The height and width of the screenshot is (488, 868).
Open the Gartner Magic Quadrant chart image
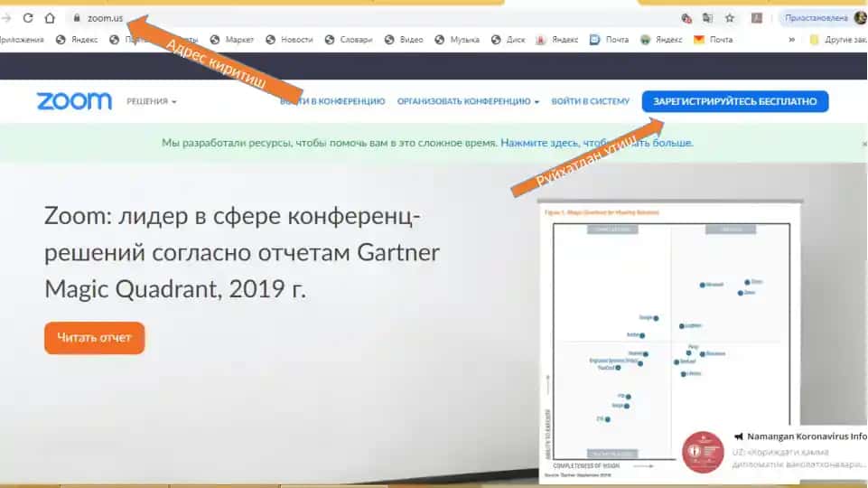point(670,341)
